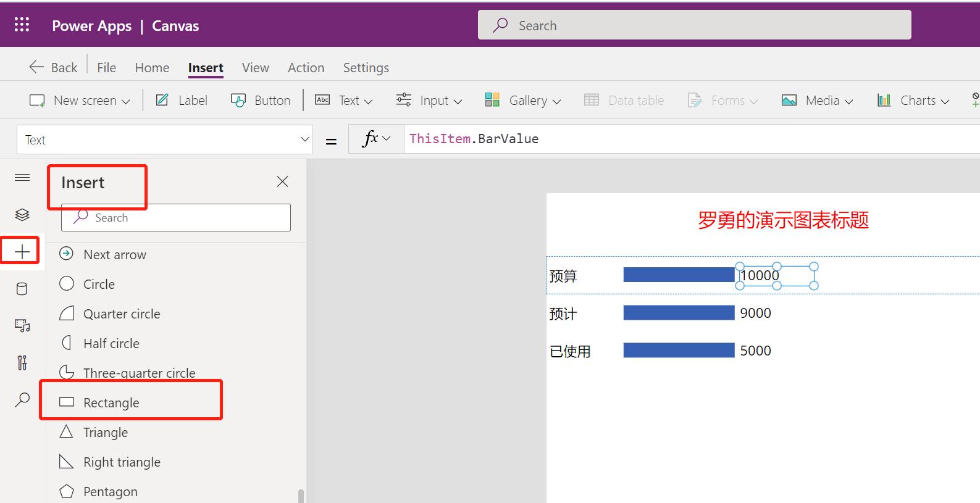
Task: Open the Media icon in left sidebar
Action: [22, 326]
